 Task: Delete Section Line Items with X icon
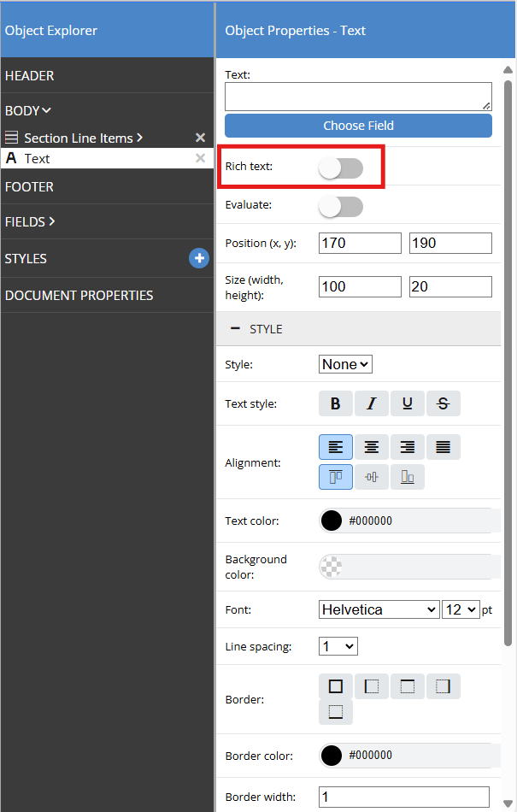[200, 138]
